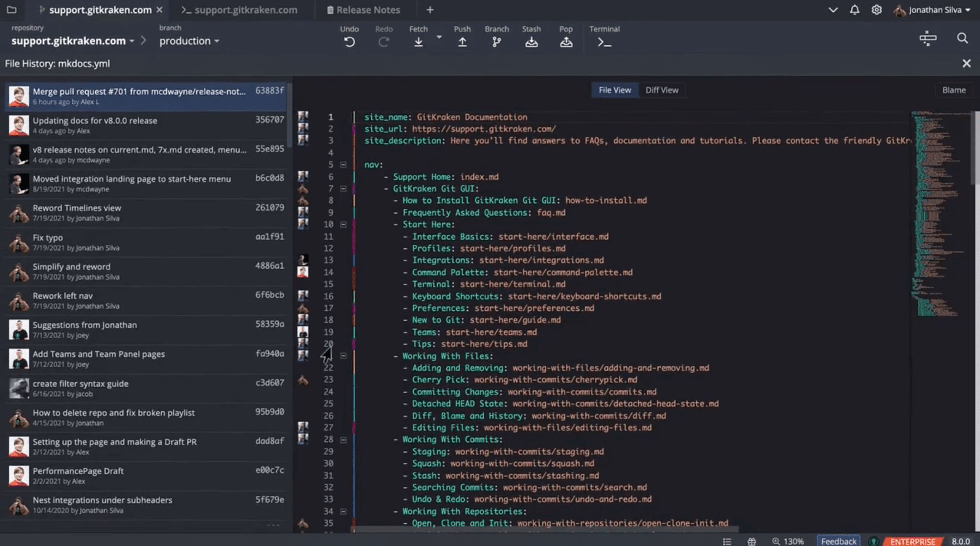This screenshot has width=980, height=546.
Task: Switch to the Release Notes tab
Action: pyautogui.click(x=363, y=10)
